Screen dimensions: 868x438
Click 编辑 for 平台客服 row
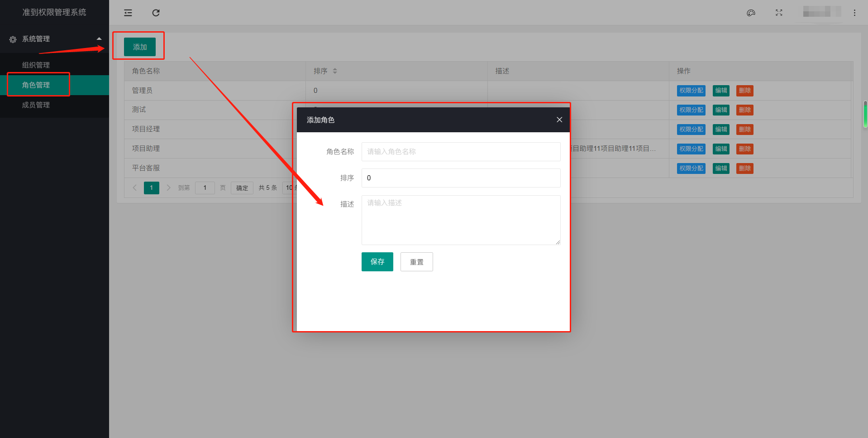(x=721, y=168)
